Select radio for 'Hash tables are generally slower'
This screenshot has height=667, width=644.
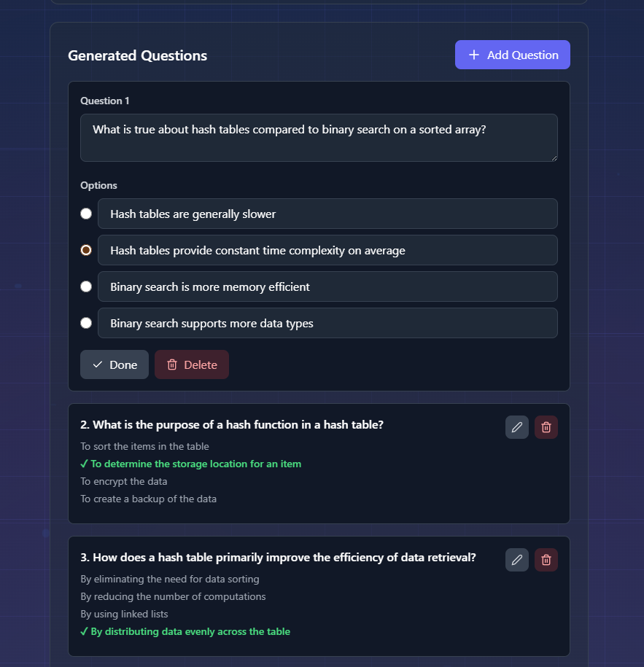point(86,214)
